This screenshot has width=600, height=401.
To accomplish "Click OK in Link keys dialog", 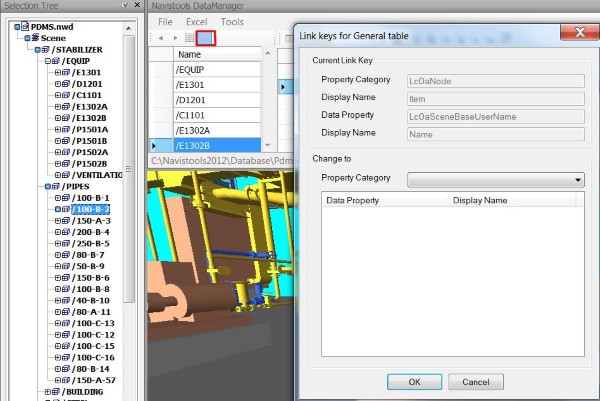I will click(x=414, y=382).
